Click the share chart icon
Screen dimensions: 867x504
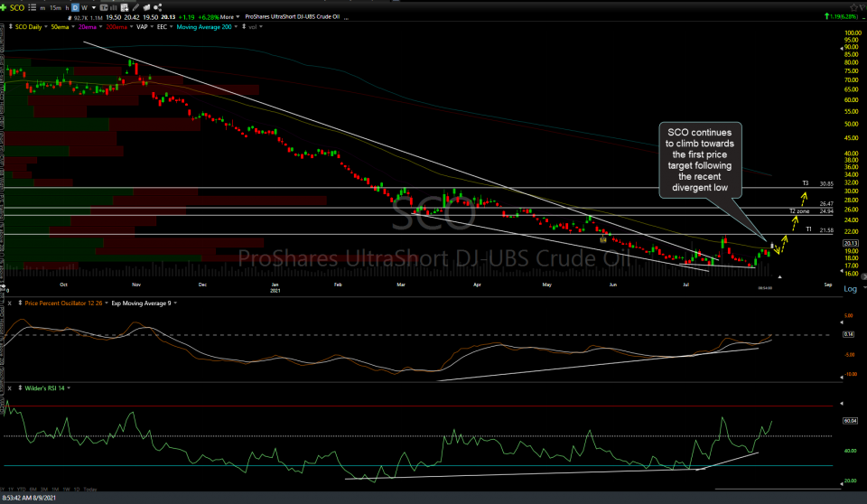coord(157,8)
